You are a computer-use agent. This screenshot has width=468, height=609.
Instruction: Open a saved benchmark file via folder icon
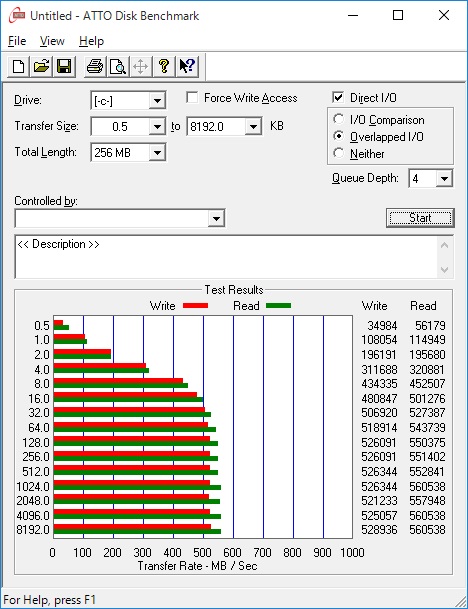(42, 66)
